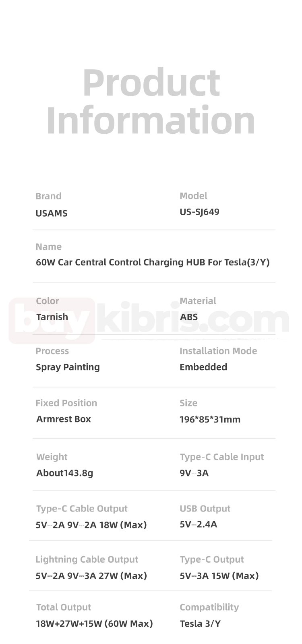Select the ABS material value
This screenshot has width=302, height=644.
[x=189, y=317]
